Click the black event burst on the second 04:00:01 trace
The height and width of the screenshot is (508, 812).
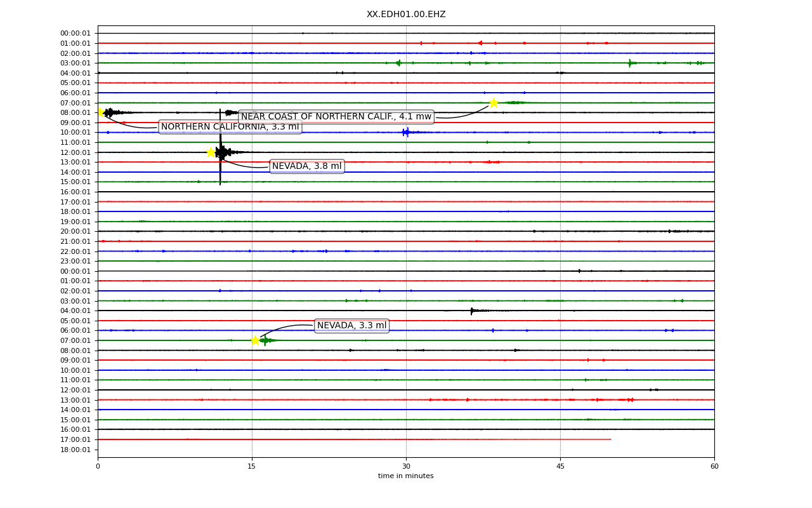coord(472,311)
